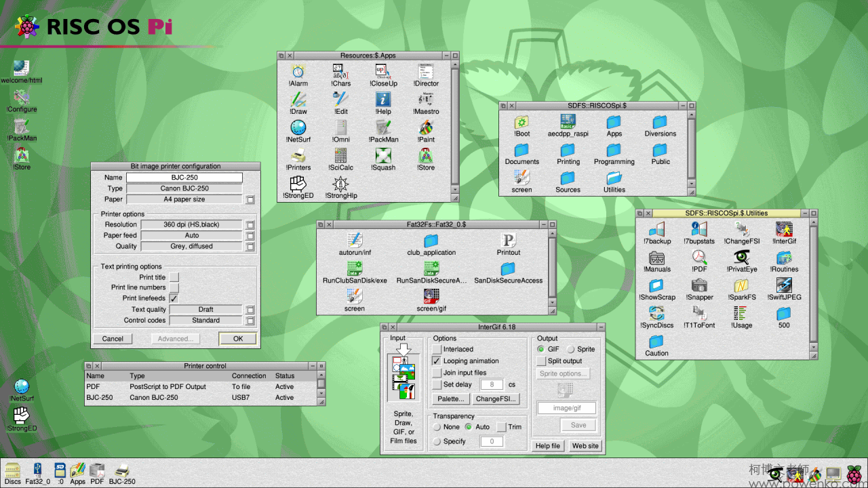The image size is (868, 488).
Task: Open the !ChangeFSI utility
Action: coord(742,232)
